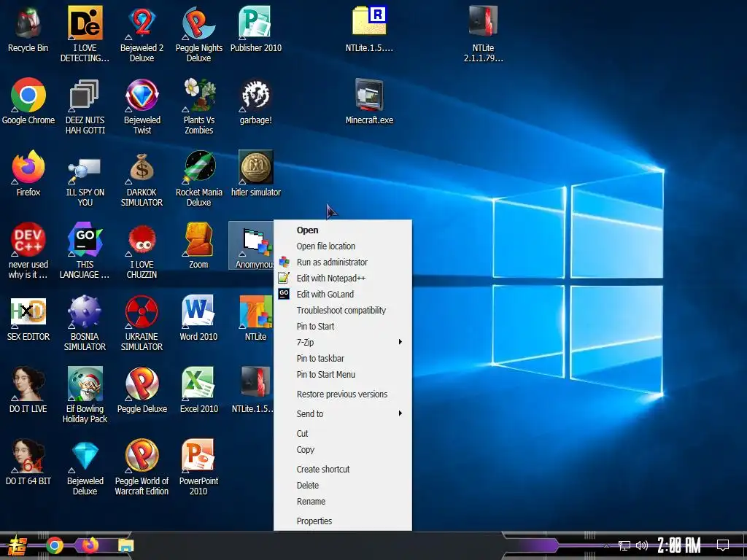
Task: Click the 2:00 AM taskbar clock
Action: tap(679, 545)
